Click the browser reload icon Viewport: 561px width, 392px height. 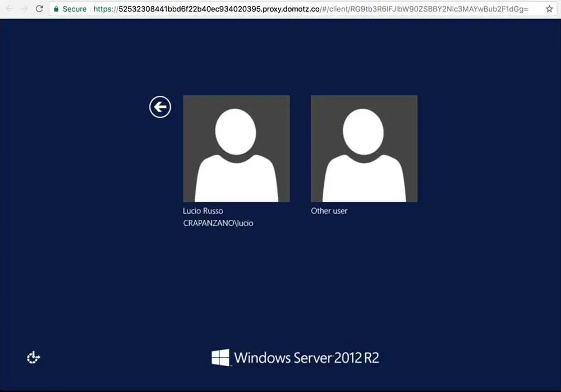point(39,9)
